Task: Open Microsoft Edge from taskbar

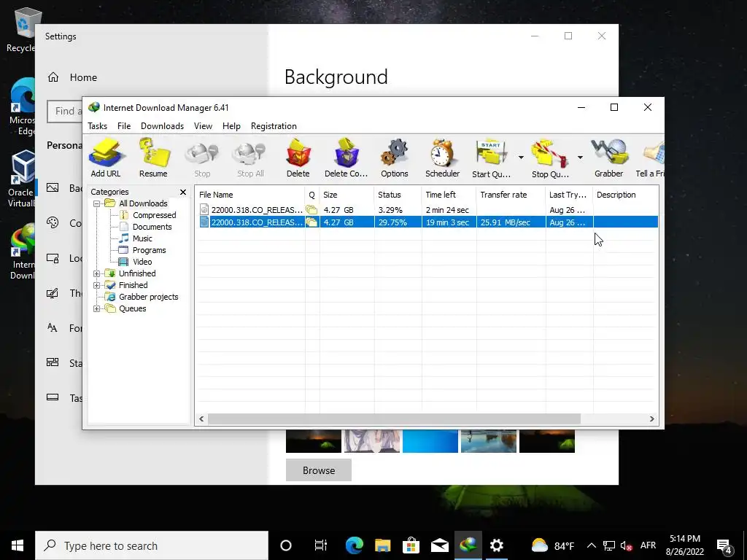Action: 354,545
